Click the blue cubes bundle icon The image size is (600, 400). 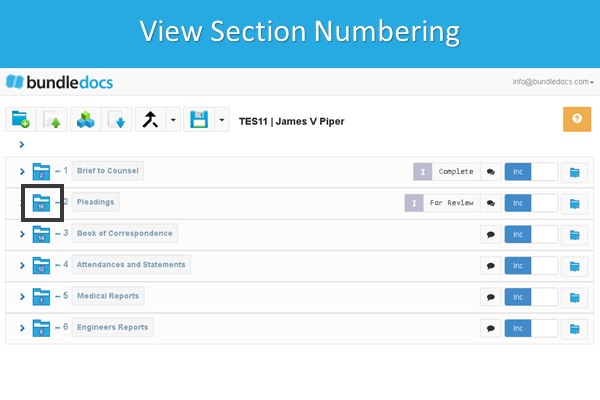pyautogui.click(x=86, y=120)
